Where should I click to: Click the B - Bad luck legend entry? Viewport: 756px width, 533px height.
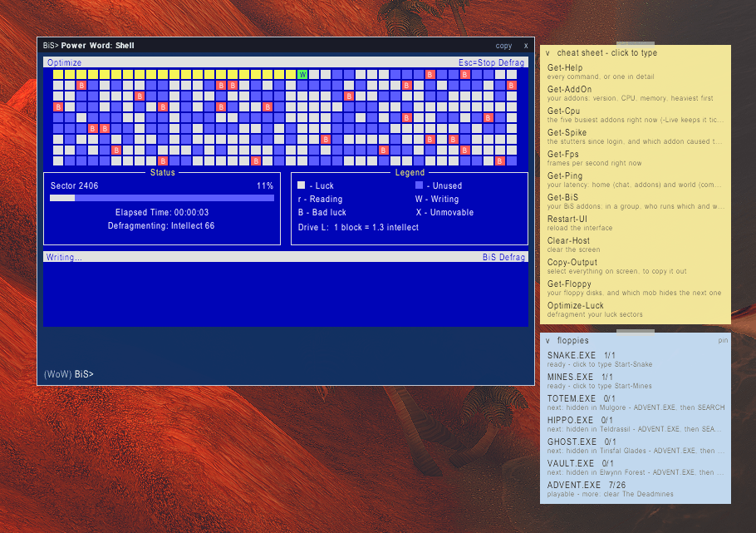tap(322, 212)
